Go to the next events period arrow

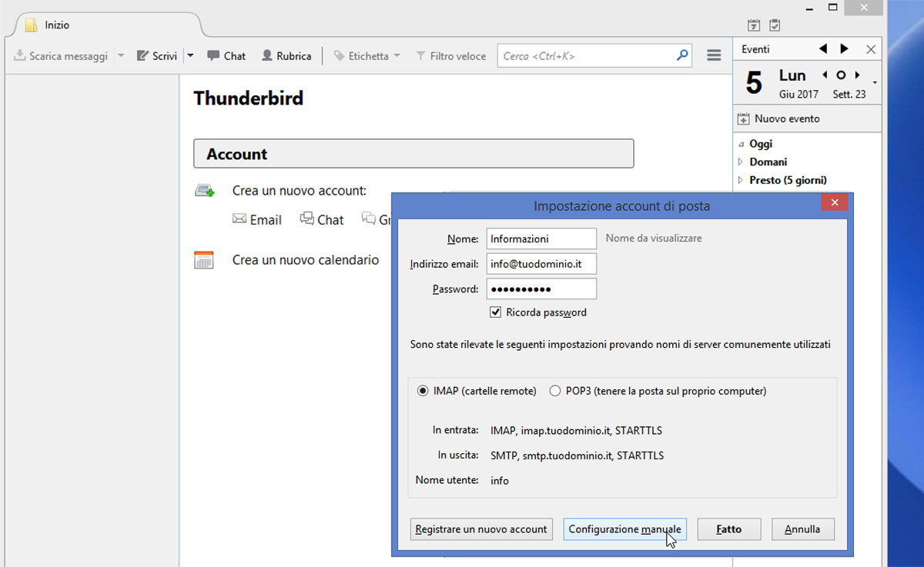pos(845,48)
